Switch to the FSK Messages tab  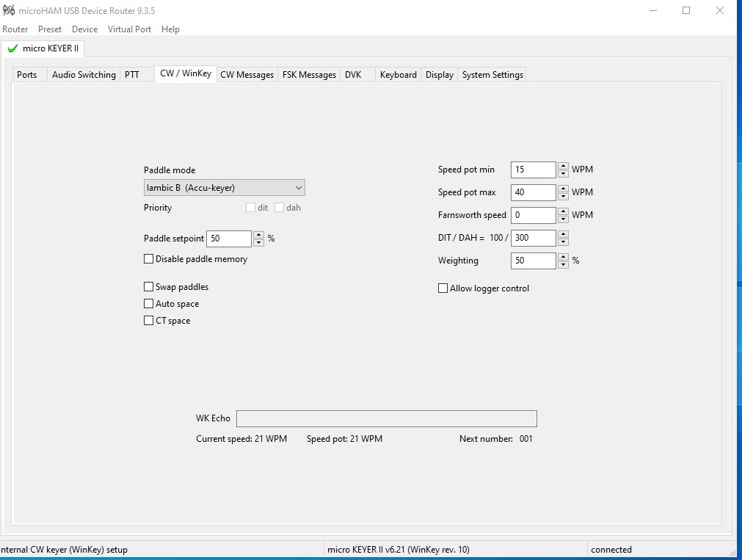(x=309, y=74)
